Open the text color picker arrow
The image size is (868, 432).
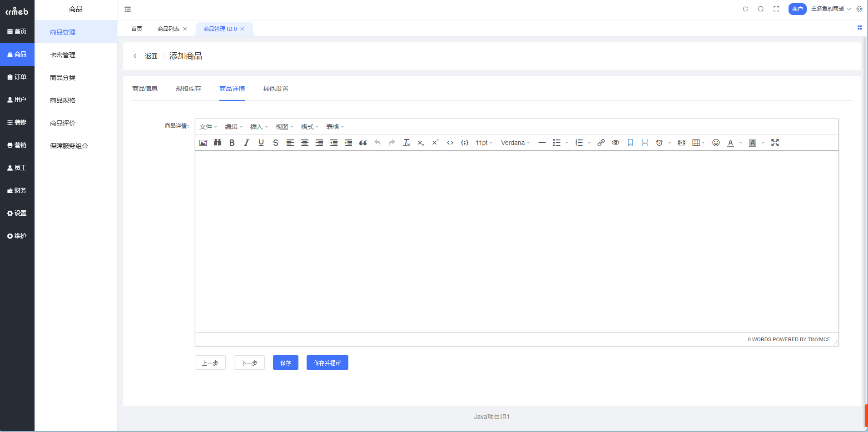point(741,143)
